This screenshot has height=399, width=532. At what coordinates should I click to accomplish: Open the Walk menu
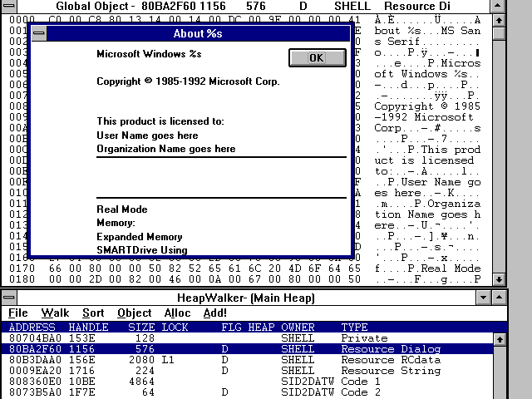point(56,313)
